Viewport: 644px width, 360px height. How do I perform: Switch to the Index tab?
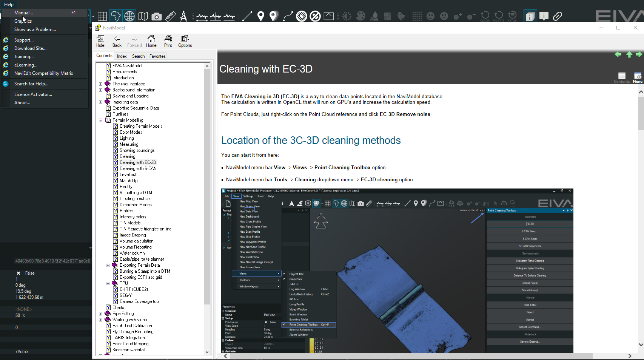click(x=122, y=56)
